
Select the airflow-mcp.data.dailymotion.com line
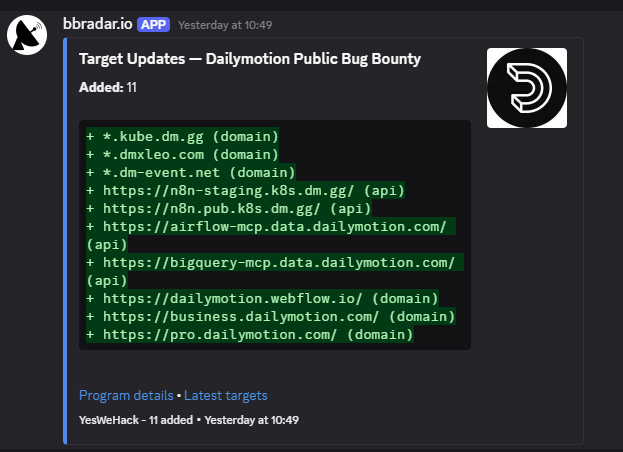pos(271,235)
